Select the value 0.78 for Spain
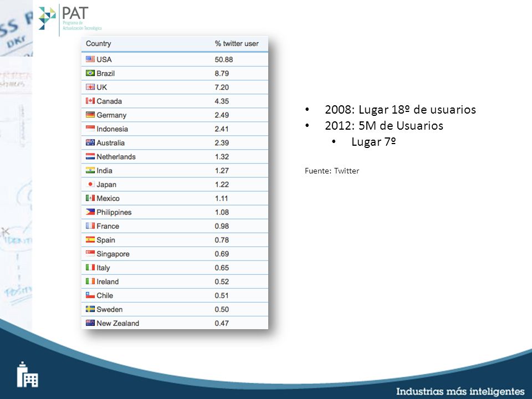532x399 pixels. point(222,240)
